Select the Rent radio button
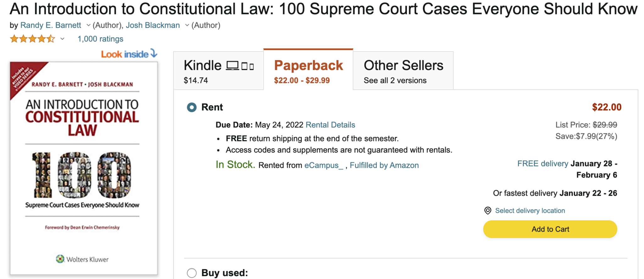The width and height of the screenshot is (644, 279). click(x=192, y=107)
